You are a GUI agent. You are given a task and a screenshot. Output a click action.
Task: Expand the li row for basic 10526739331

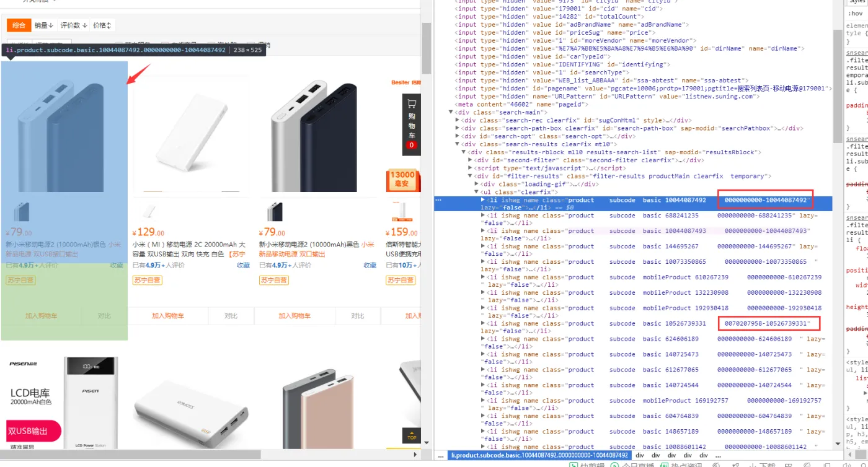(483, 324)
